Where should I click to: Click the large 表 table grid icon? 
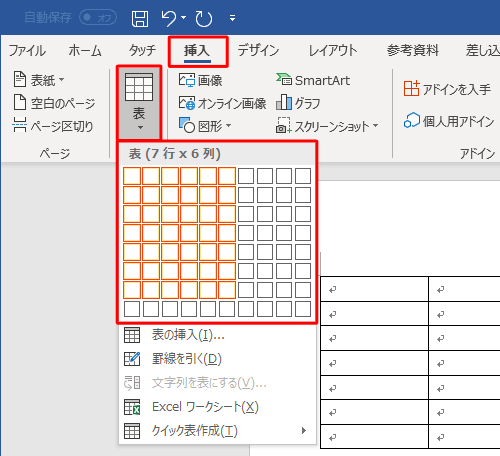[x=139, y=87]
